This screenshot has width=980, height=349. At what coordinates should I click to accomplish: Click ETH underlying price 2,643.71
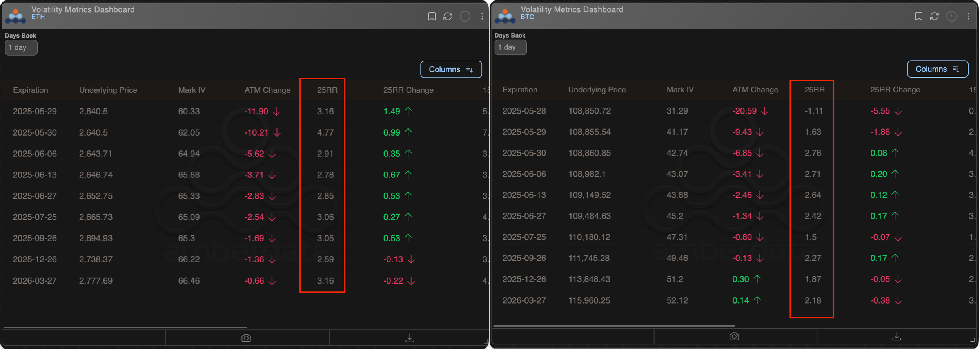click(x=96, y=154)
